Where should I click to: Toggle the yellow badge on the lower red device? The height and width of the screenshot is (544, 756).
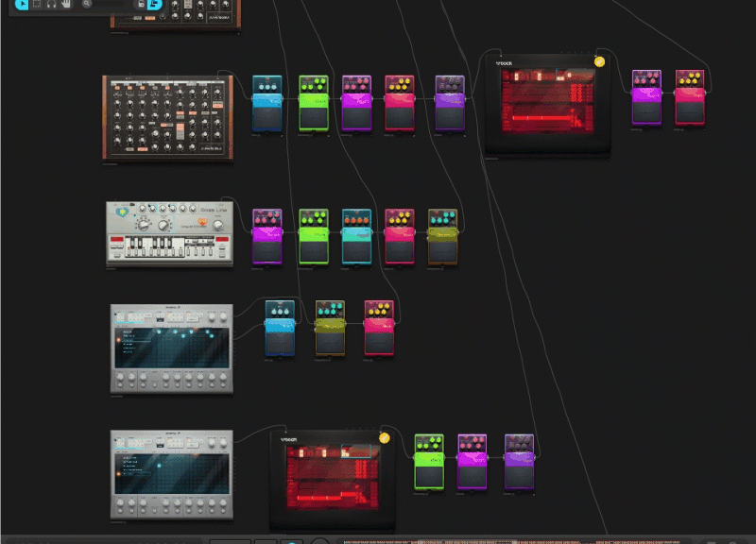coord(382,437)
